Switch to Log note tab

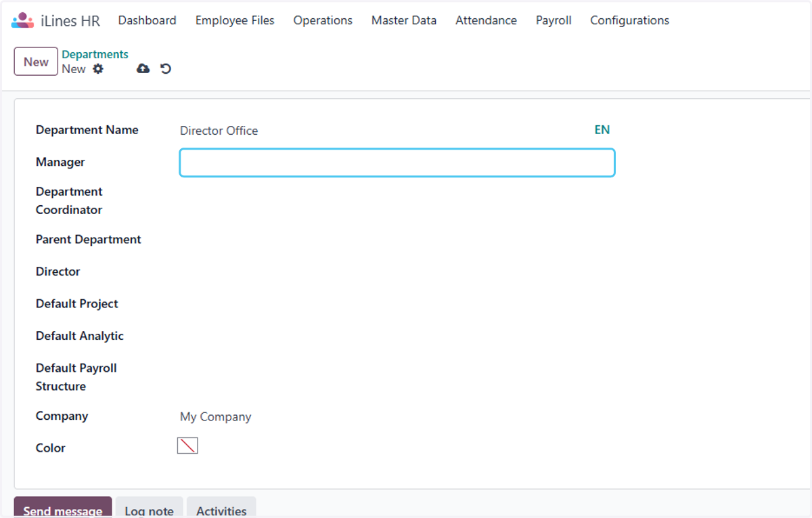click(x=149, y=508)
